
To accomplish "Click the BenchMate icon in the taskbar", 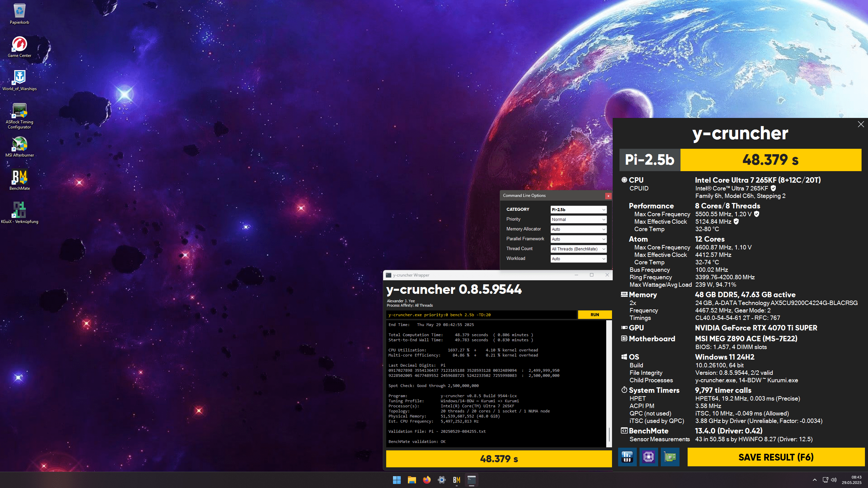I will (x=456, y=480).
